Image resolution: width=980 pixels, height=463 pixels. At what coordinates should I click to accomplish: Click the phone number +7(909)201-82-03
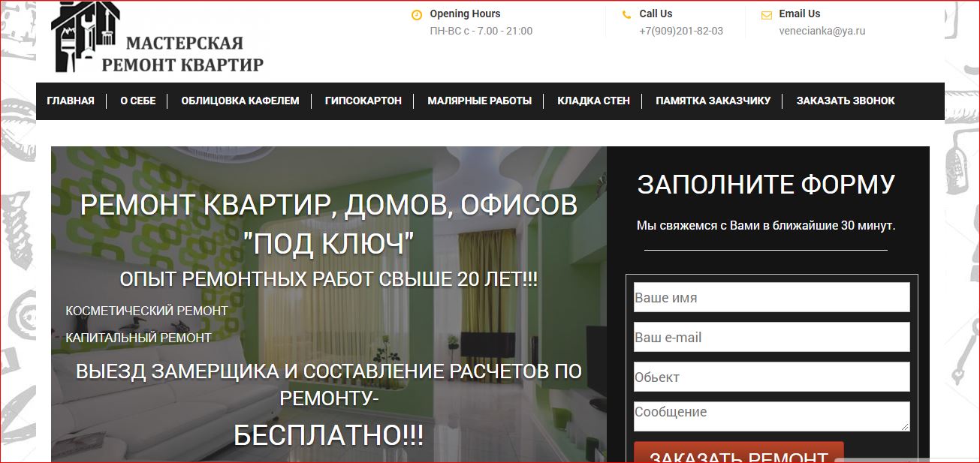(681, 31)
